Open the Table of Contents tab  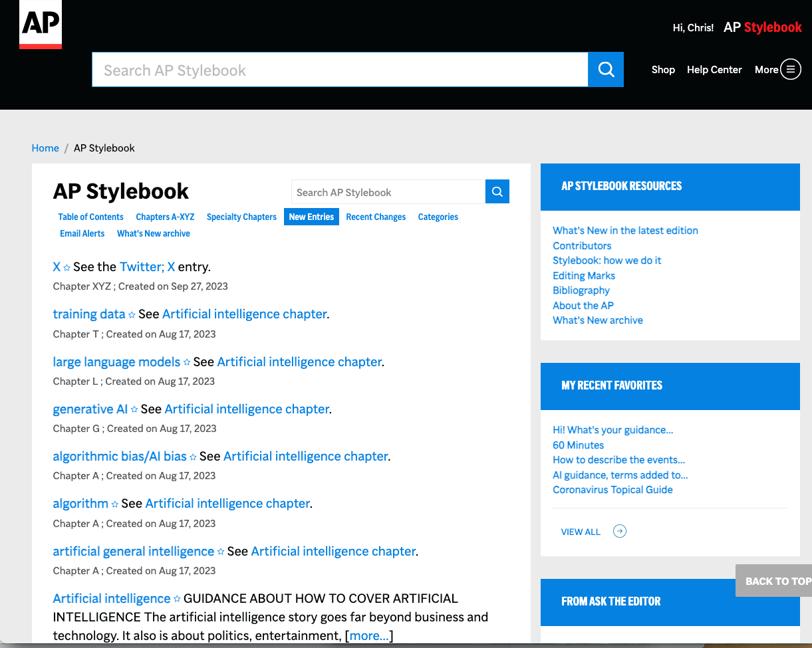90,217
